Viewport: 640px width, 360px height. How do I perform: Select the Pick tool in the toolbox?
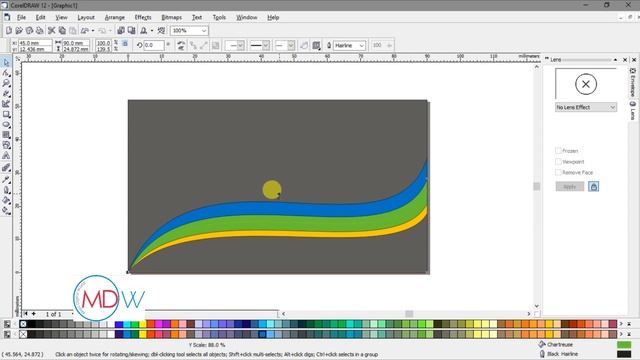(x=6, y=62)
